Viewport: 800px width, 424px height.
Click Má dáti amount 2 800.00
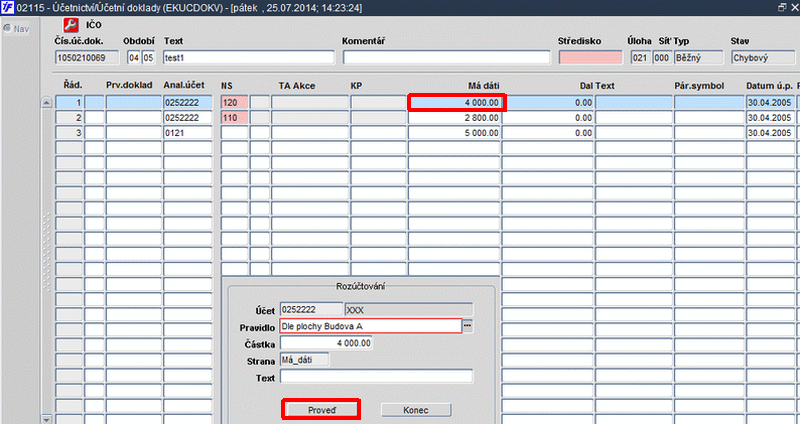(454, 118)
